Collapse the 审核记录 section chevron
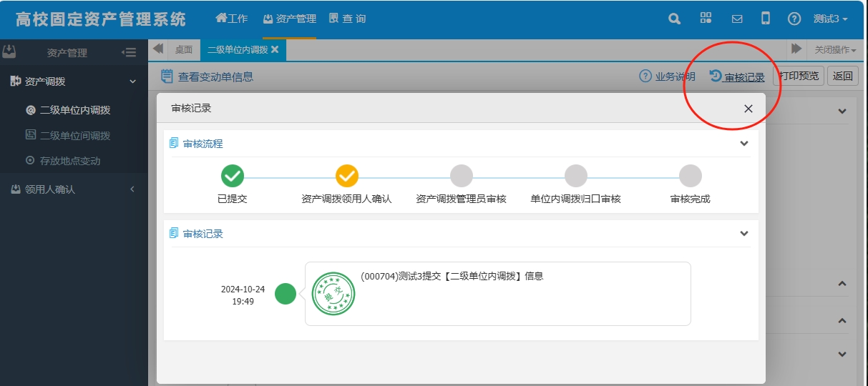Screen dimensions: 868x386 click(x=743, y=234)
